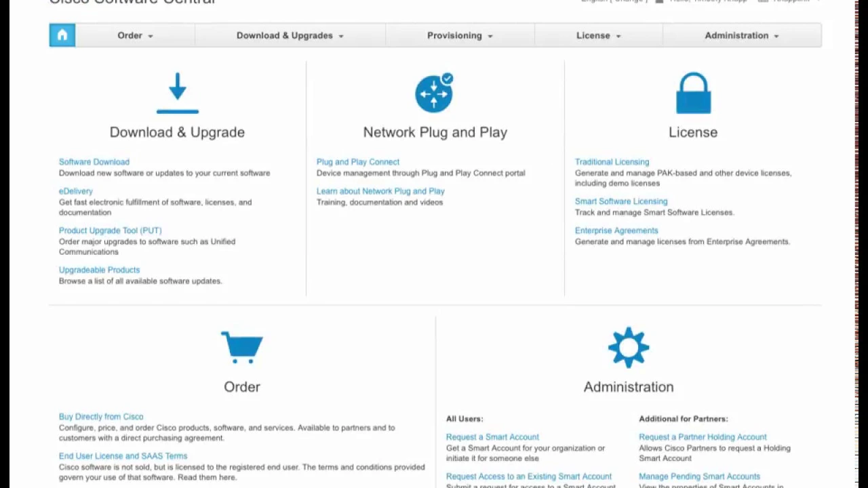Expand the License navigation menu
Viewport: 868px width, 488px height.
click(599, 35)
